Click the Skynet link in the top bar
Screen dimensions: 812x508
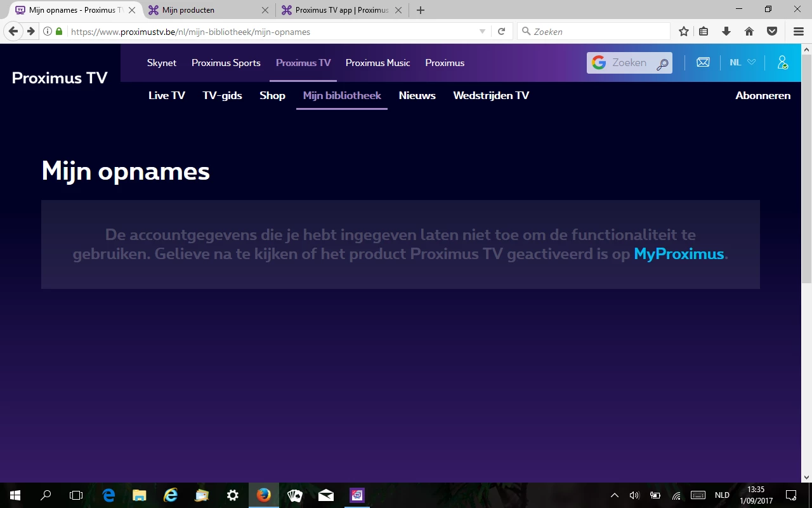point(162,63)
